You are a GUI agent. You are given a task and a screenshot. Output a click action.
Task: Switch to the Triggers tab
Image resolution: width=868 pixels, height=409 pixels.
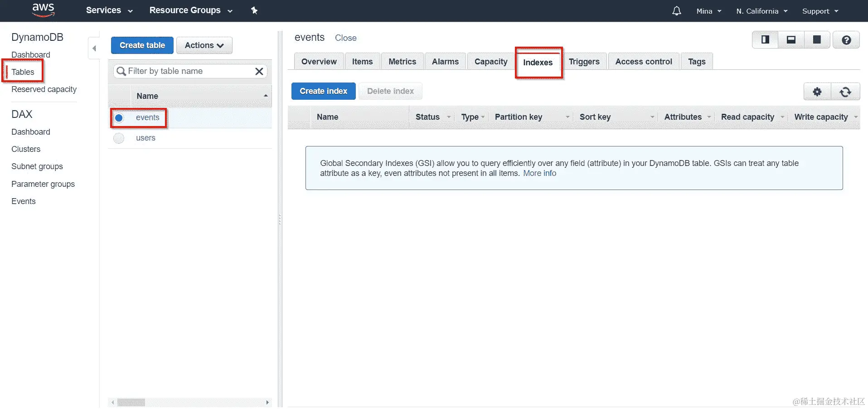[x=584, y=62]
